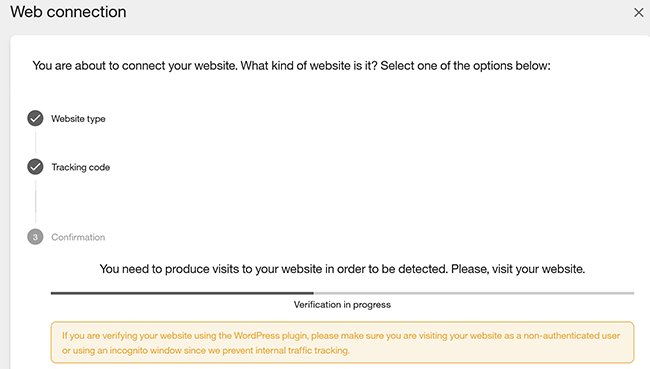
Task: Click the Tracking code checkmark icon
Action: pyautogui.click(x=35, y=167)
